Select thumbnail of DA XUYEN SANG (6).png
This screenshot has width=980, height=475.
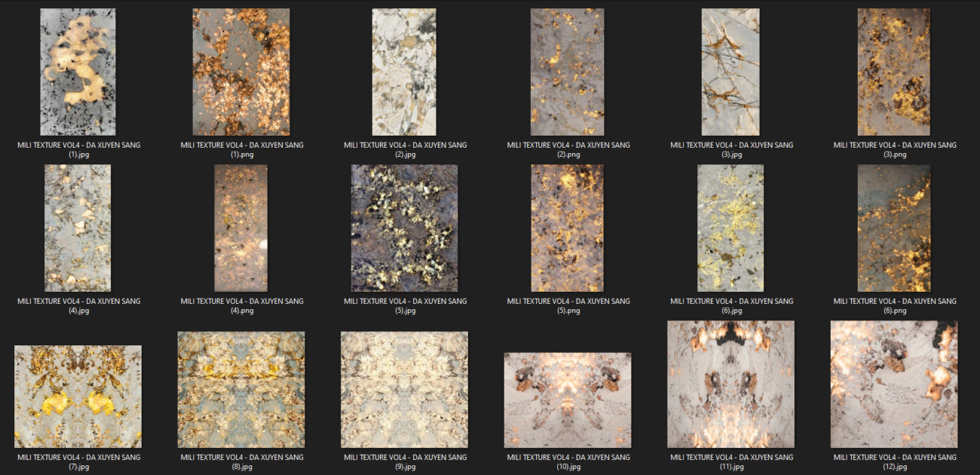(894, 228)
